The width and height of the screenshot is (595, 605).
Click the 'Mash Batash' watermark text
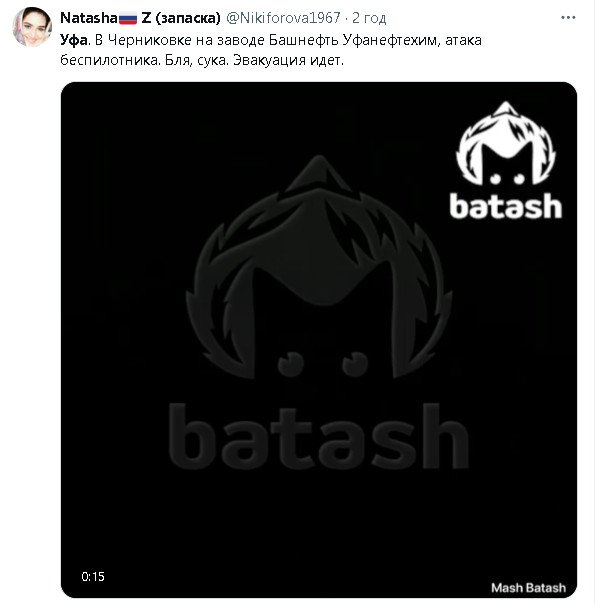tap(528, 588)
